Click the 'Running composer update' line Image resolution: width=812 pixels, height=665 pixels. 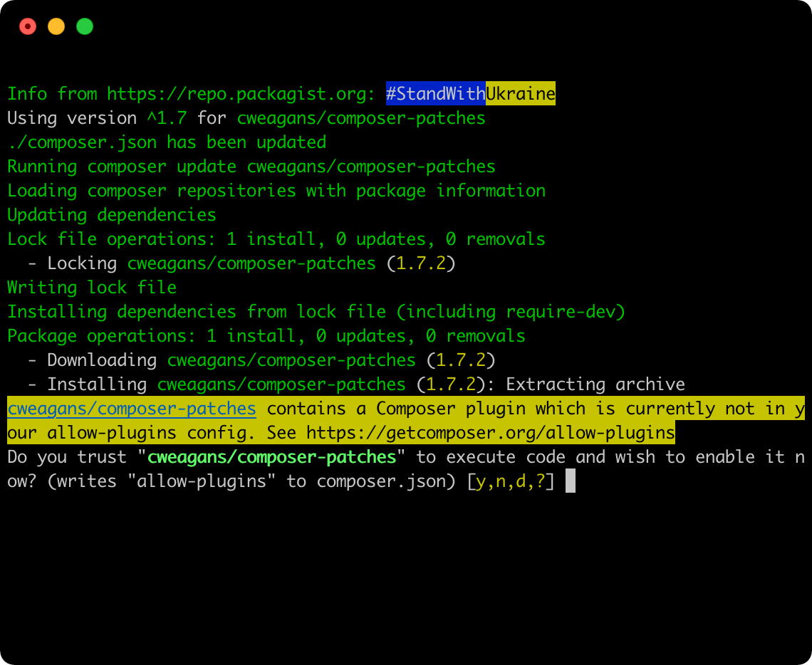pyautogui.click(x=251, y=167)
